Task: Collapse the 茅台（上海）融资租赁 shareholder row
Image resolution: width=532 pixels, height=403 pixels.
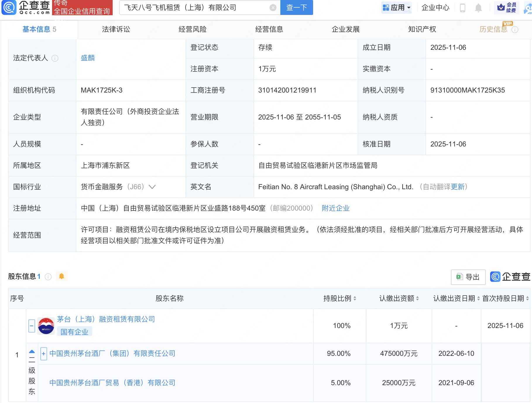Action: pos(32,326)
